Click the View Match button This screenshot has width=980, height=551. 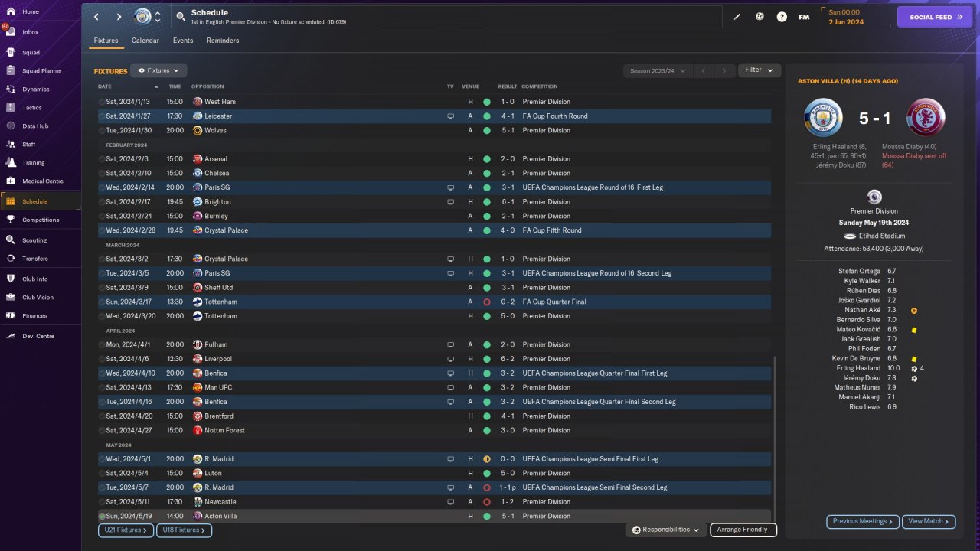click(929, 521)
